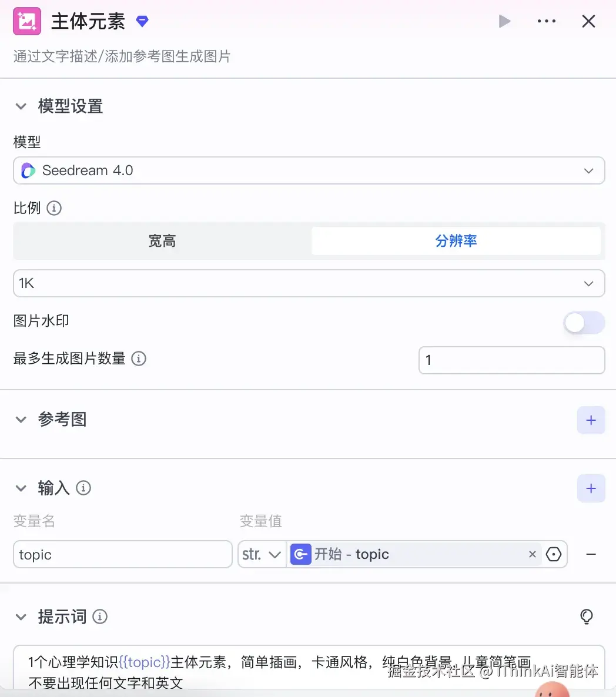Remove the topic input row with the minus button

[591, 554]
